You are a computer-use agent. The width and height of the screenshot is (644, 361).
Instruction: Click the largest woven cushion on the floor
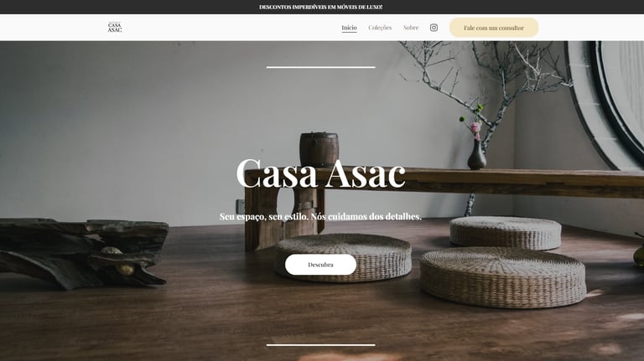(503, 277)
